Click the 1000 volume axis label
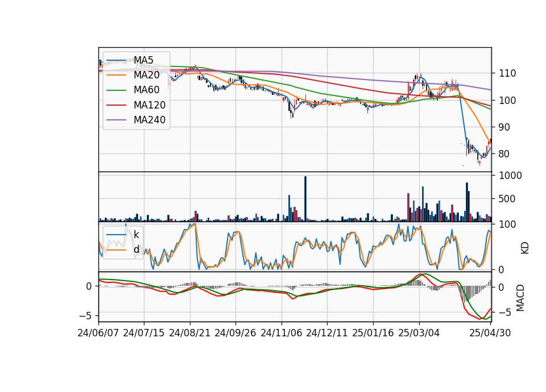The width and height of the screenshot is (546, 392). 511,176
